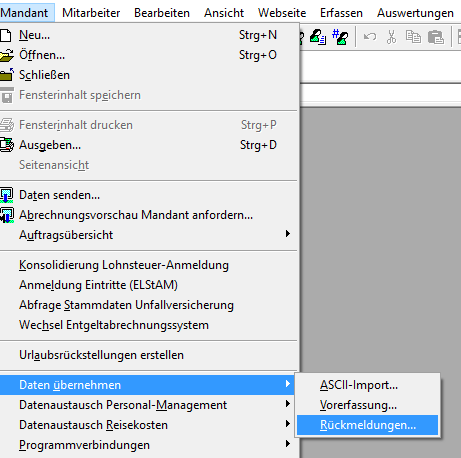Select Abrechnungsvorschau Mandant anfordern... entry
This screenshot has height=458, width=461.
coord(148,215)
